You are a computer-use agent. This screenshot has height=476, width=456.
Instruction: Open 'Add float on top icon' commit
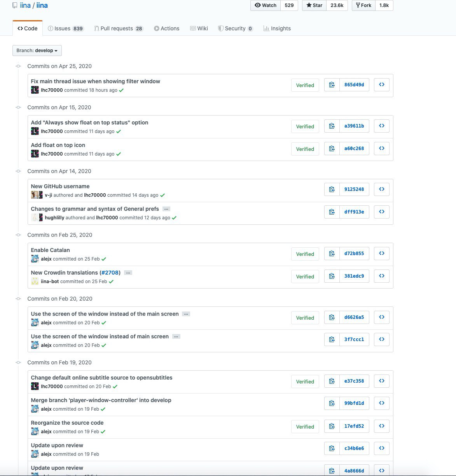58,145
